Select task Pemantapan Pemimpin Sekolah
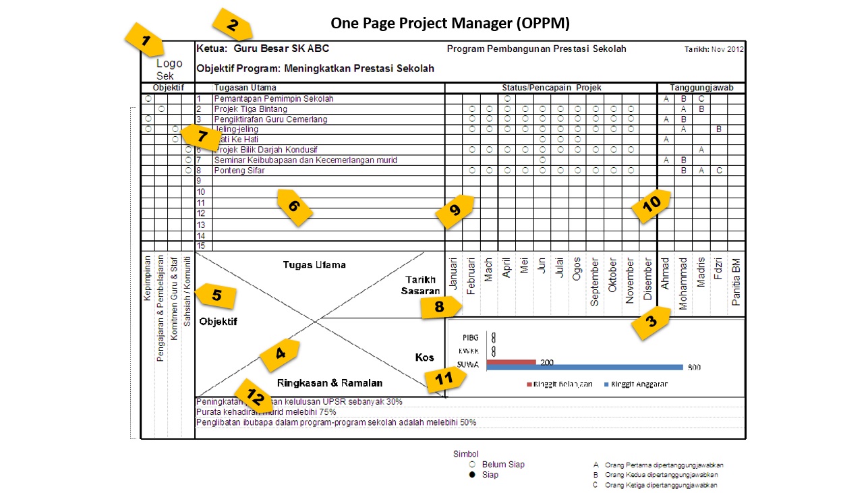The height and width of the screenshot is (493, 868). pyautogui.click(x=274, y=98)
